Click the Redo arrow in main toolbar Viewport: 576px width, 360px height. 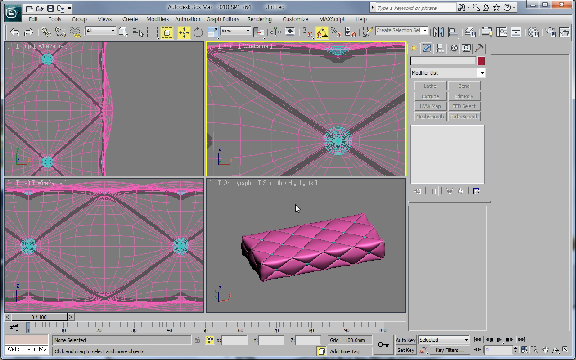pos(28,32)
